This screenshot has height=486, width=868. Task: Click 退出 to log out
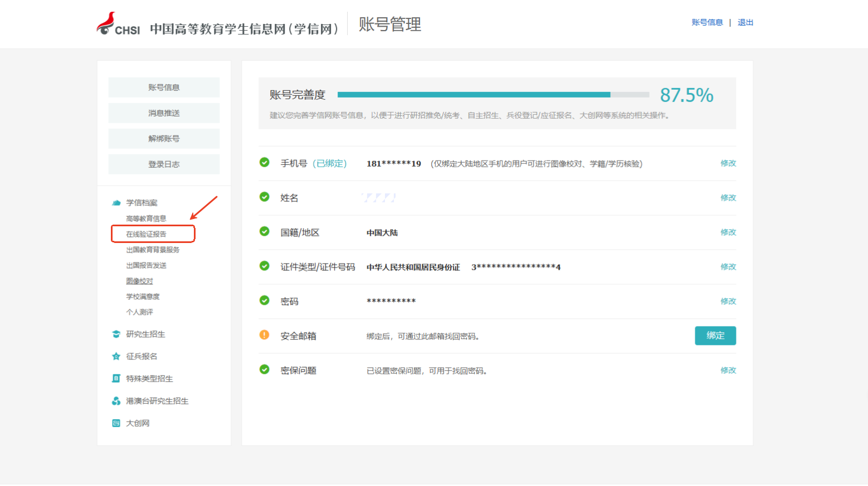pos(745,22)
